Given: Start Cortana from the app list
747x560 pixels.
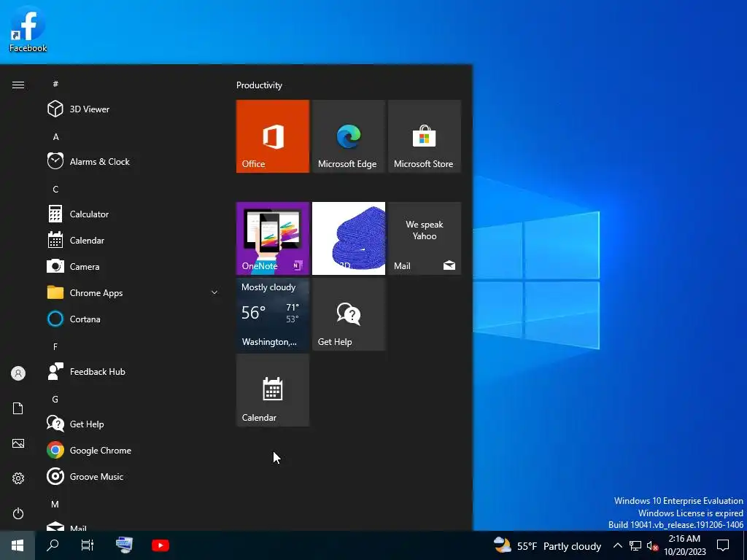Looking at the screenshot, I should coord(133,319).
